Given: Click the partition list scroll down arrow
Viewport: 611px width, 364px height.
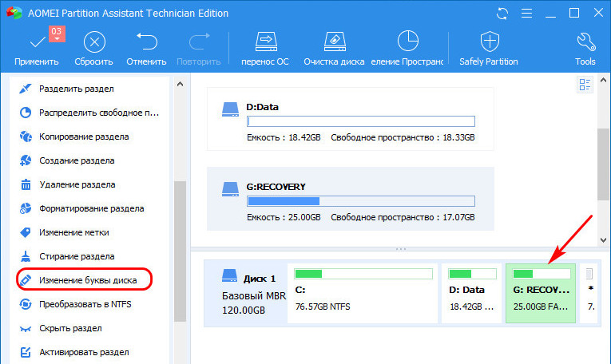Looking at the screenshot, I should pyautogui.click(x=603, y=240).
